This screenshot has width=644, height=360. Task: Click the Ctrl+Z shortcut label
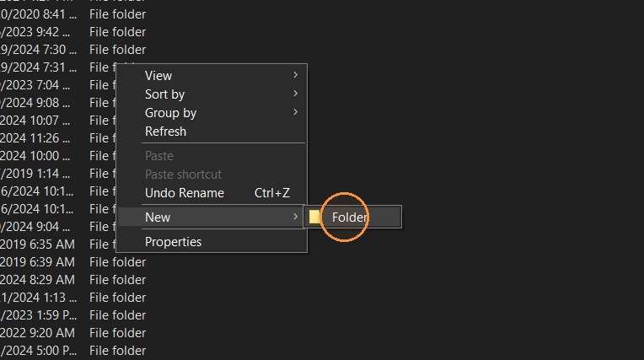(x=272, y=193)
